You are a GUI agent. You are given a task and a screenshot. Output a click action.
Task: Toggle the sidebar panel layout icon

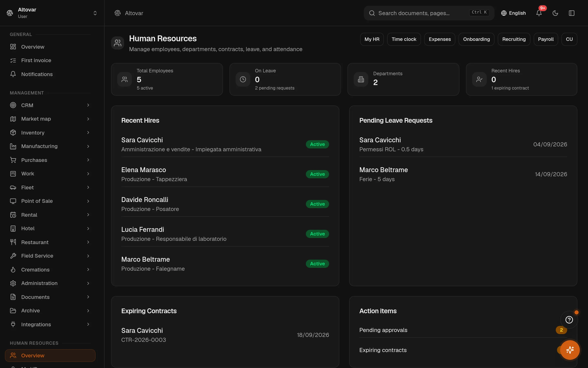point(571,13)
